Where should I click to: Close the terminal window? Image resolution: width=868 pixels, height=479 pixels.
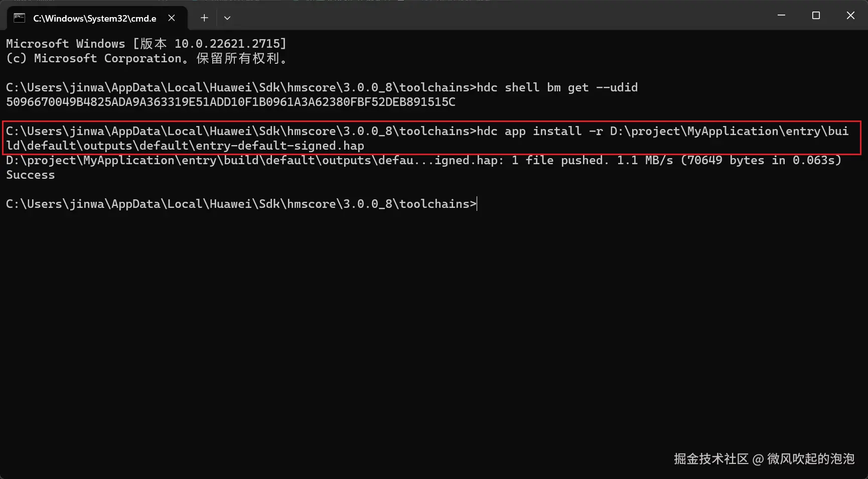click(850, 16)
